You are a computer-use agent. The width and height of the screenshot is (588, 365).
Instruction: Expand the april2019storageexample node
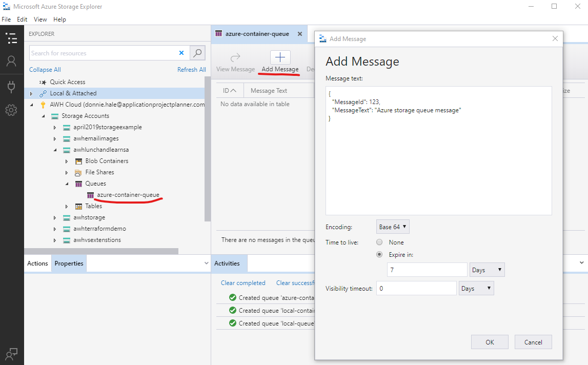[55, 128]
